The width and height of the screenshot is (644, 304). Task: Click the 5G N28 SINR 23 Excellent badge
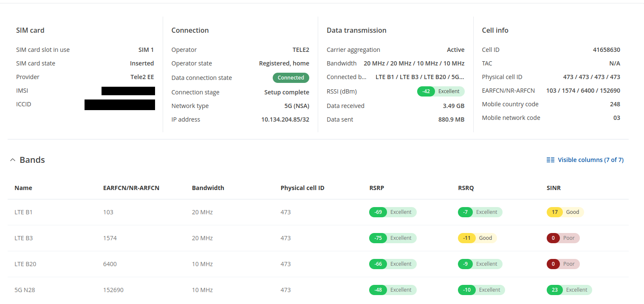point(569,290)
